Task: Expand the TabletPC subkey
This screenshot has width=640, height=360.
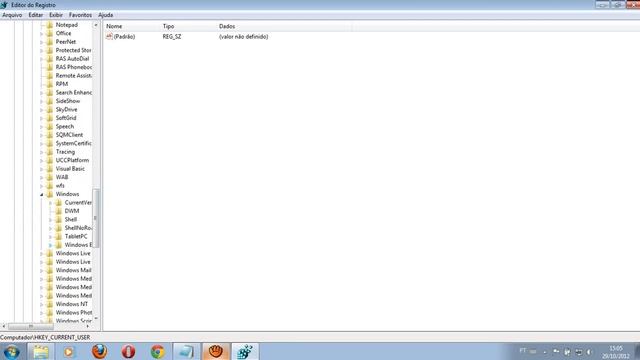Action: coord(51,237)
